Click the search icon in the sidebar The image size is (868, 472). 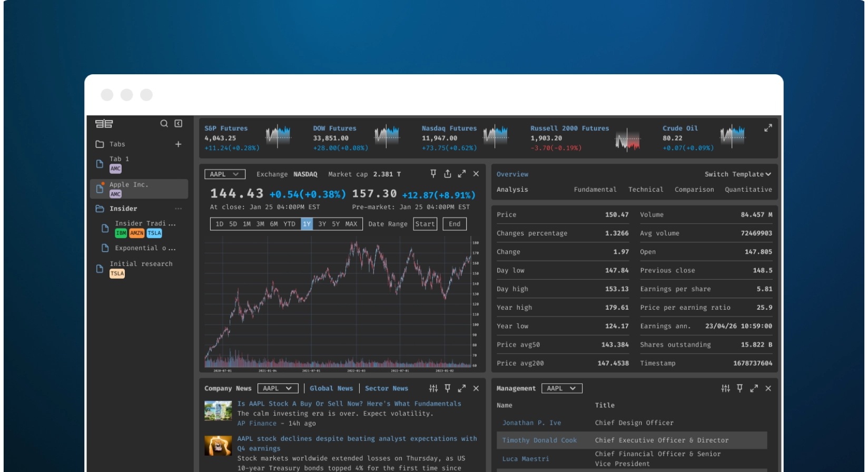tap(164, 123)
